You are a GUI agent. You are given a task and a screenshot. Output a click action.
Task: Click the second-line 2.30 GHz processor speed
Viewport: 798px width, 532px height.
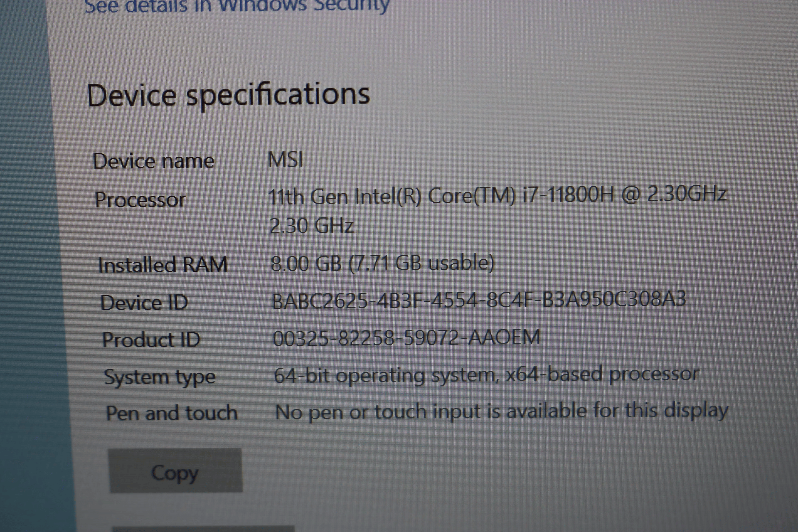click(x=312, y=226)
